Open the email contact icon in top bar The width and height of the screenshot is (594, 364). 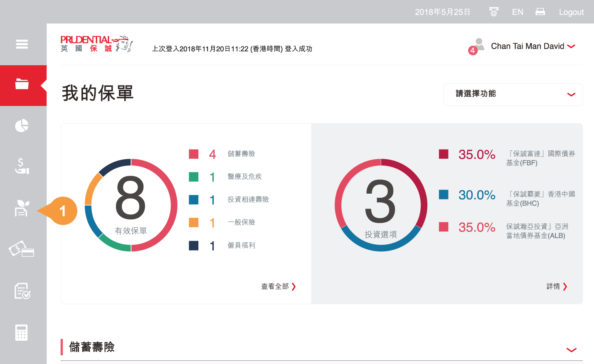tap(493, 12)
